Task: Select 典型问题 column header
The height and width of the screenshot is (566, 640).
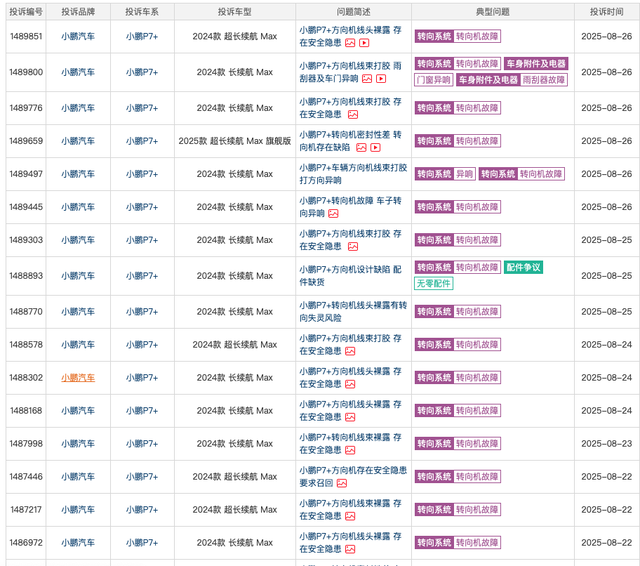Action: coord(493,12)
